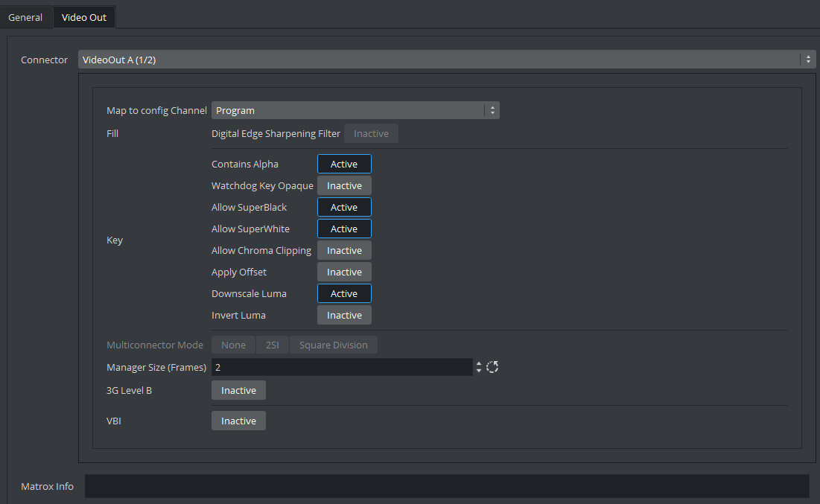Open the Connector dropdown
The width and height of the screenshot is (820, 504).
click(447, 60)
